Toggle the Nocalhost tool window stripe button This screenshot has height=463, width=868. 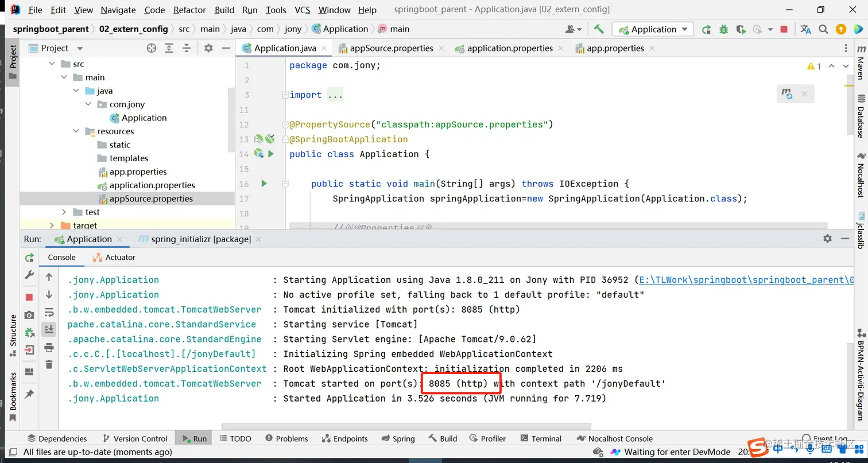pos(861,174)
